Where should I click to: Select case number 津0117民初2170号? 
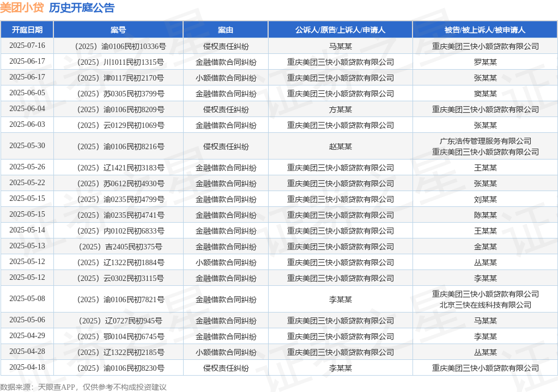(x=120, y=78)
